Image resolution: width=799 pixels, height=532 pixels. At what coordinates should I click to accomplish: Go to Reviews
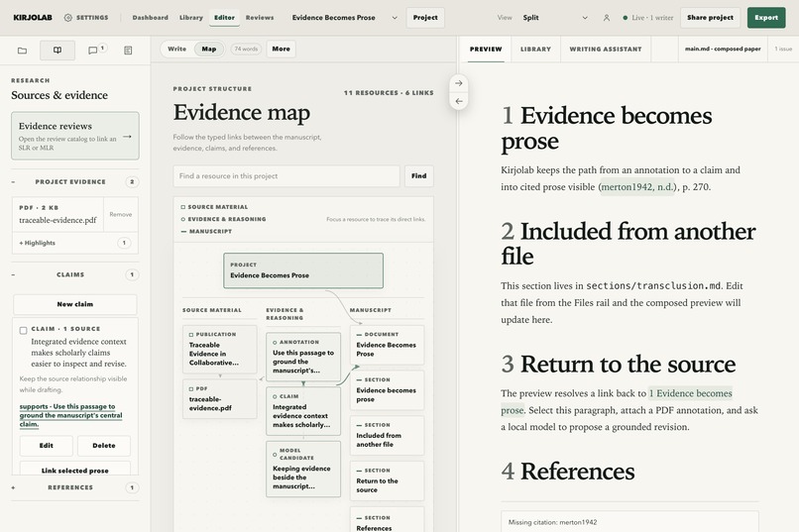pos(260,18)
